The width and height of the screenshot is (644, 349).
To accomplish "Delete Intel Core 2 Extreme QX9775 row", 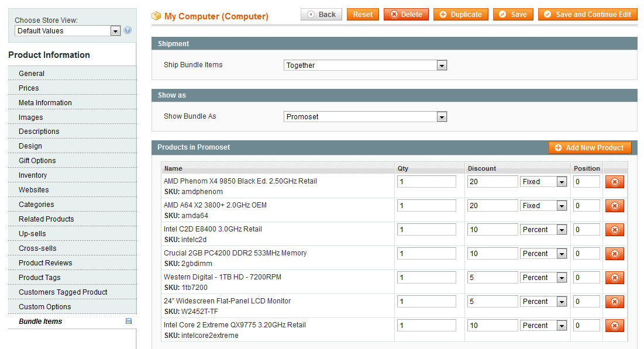I will pyautogui.click(x=614, y=326).
